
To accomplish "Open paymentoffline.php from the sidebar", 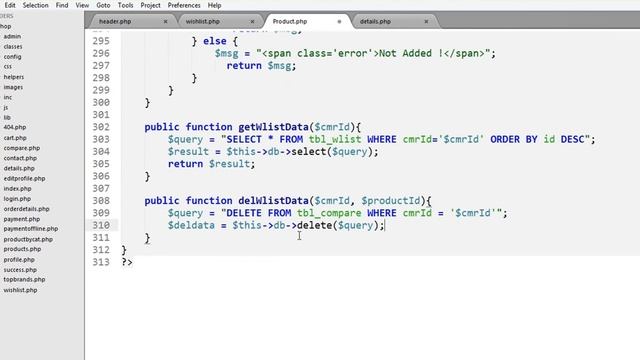I will tap(31, 229).
